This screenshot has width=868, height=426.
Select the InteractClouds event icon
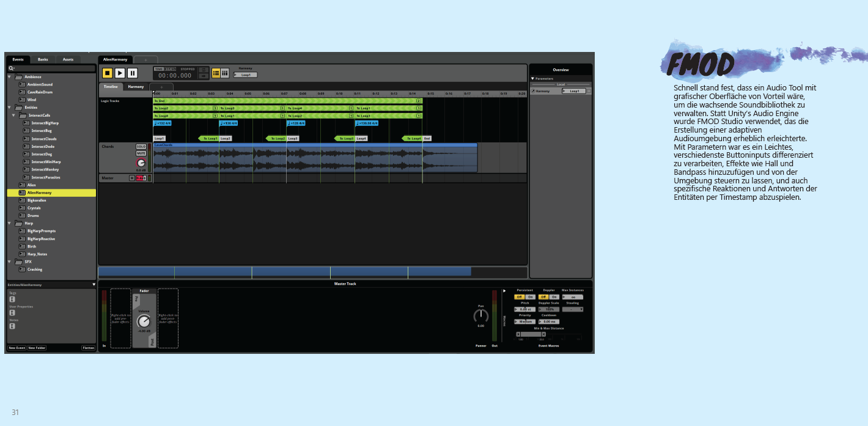[26, 139]
